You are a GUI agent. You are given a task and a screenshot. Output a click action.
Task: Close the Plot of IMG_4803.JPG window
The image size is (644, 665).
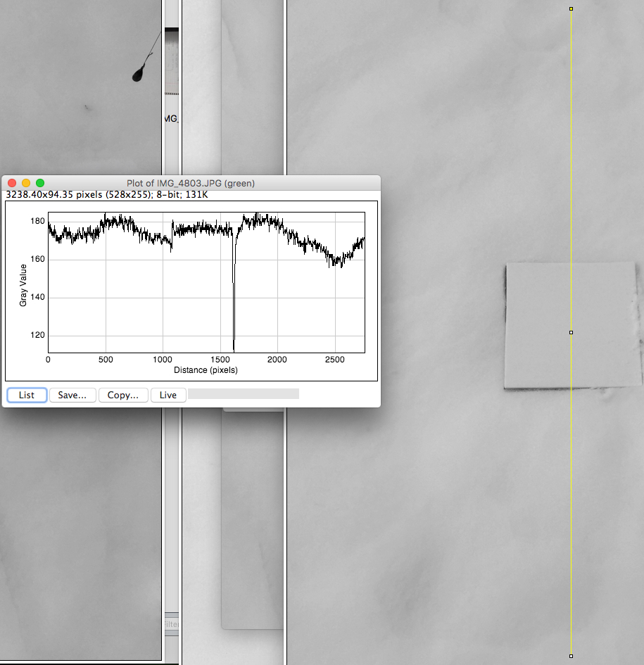click(x=13, y=183)
